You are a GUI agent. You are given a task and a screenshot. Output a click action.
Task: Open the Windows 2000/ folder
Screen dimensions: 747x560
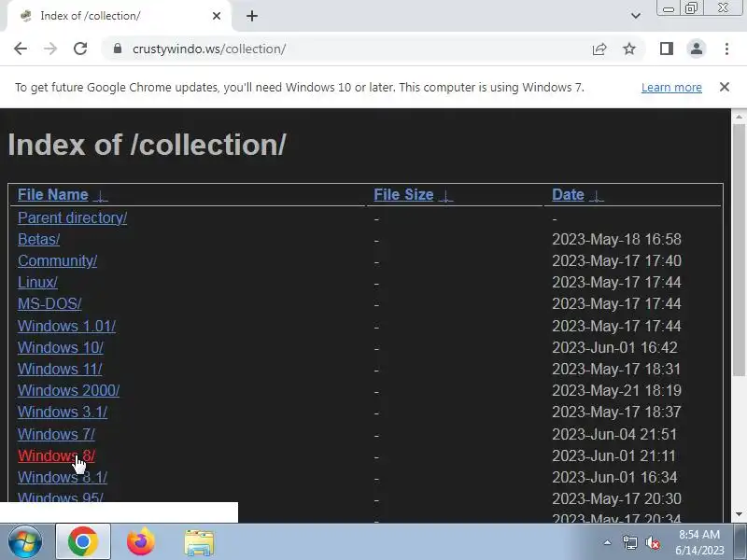click(x=68, y=390)
